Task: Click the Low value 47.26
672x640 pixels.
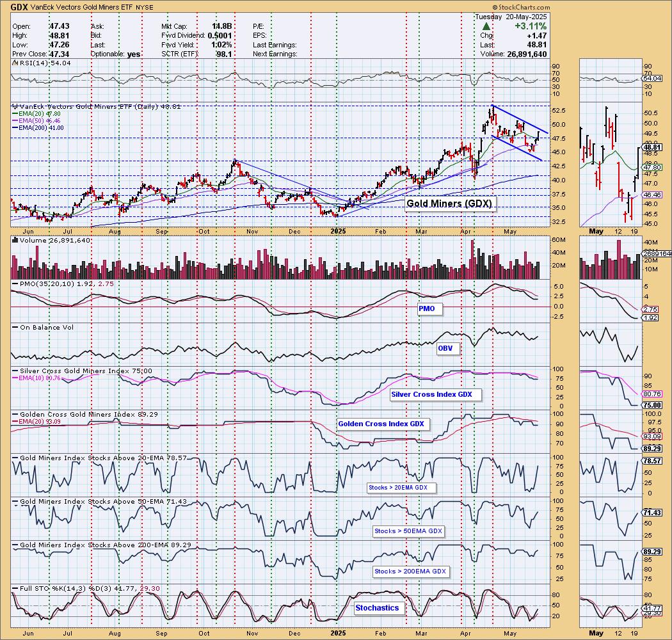Action: [x=59, y=45]
